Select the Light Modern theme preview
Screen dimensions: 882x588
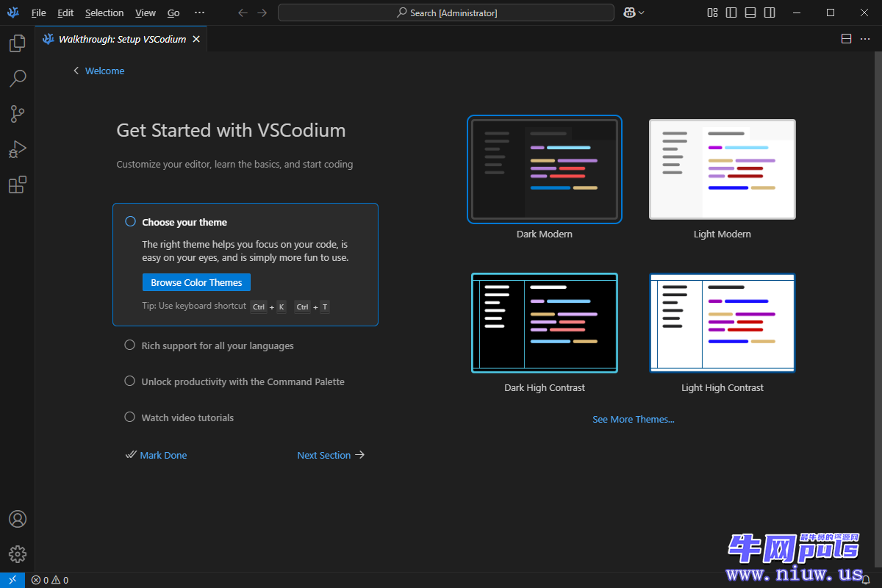[723, 169]
